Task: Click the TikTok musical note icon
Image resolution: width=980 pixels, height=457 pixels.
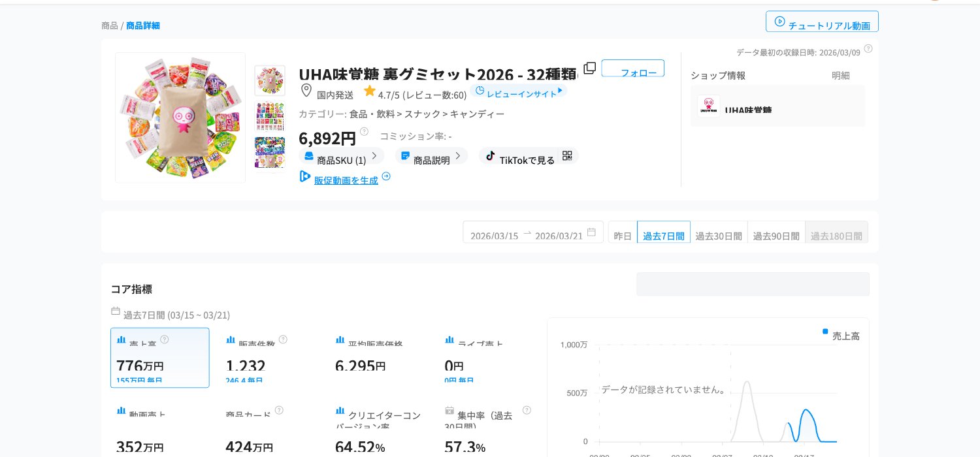Action: point(491,156)
